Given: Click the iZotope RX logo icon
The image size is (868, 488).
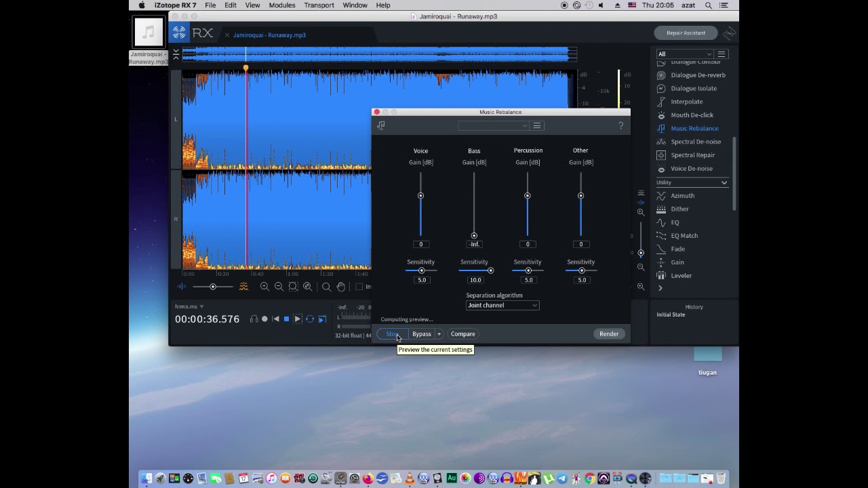Looking at the screenshot, I should 179,33.
